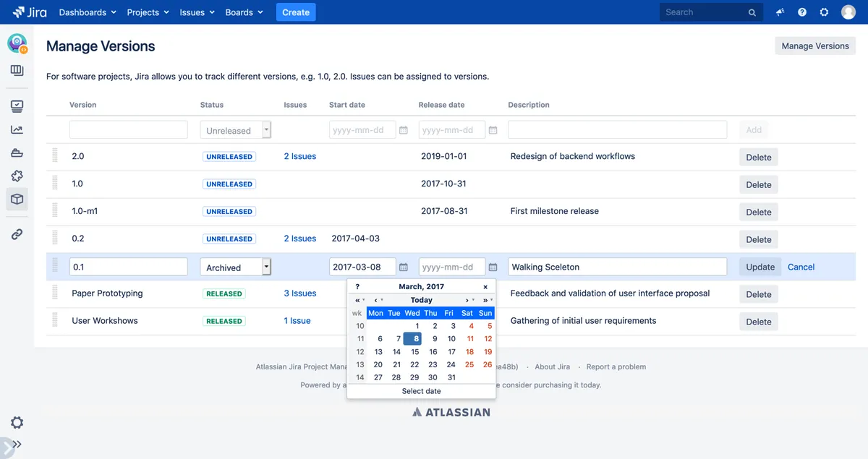Open the Archived status dropdown
Screen dimensions: 868x459
coord(236,267)
